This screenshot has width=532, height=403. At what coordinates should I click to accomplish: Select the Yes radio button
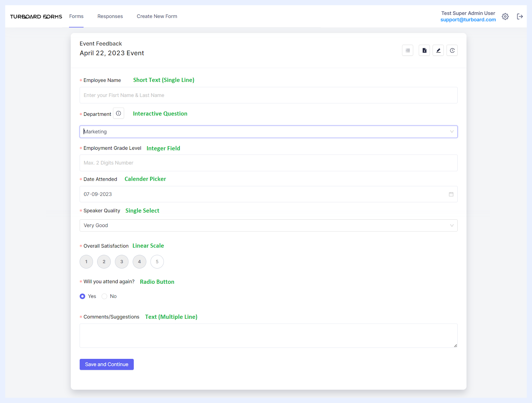(82, 296)
